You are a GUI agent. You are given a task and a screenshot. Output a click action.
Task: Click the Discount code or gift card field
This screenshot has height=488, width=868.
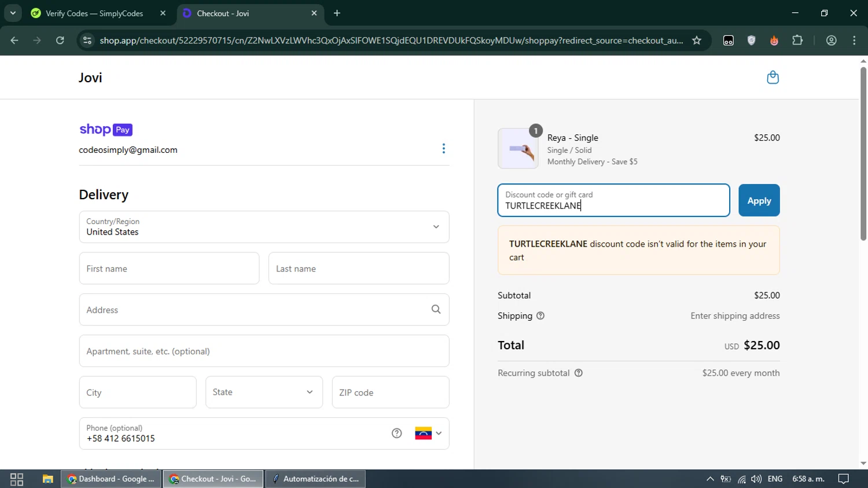(613, 200)
